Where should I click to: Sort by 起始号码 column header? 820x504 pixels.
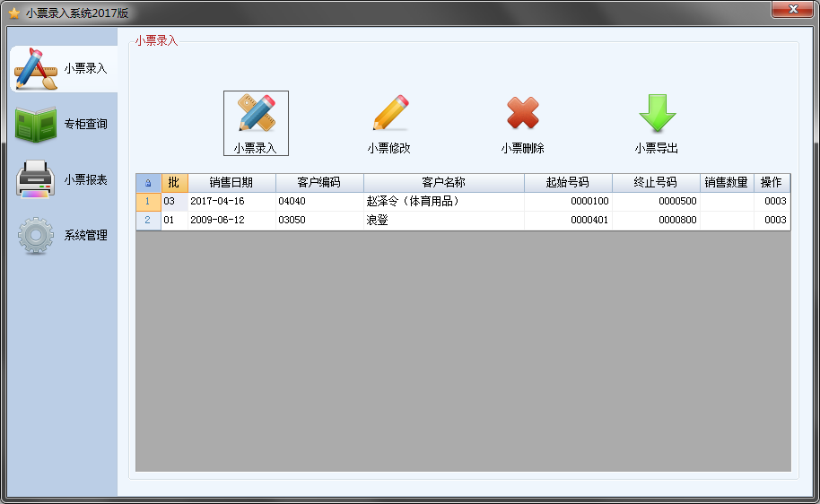coord(568,183)
